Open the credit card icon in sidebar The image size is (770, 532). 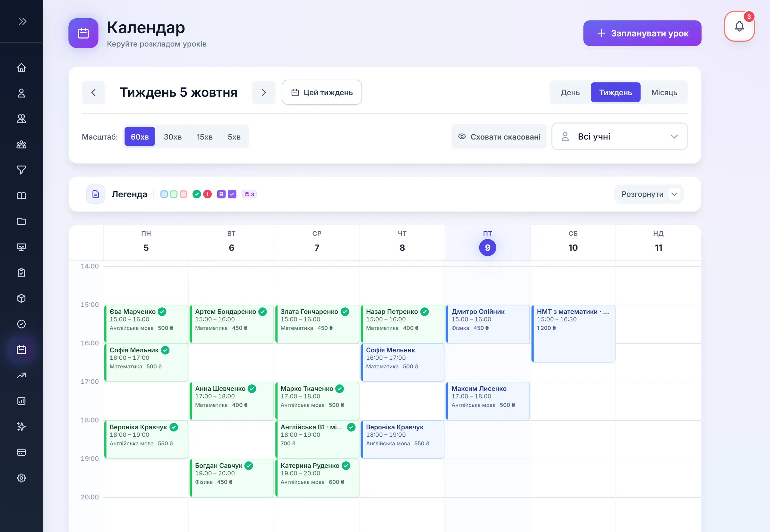click(x=21, y=452)
